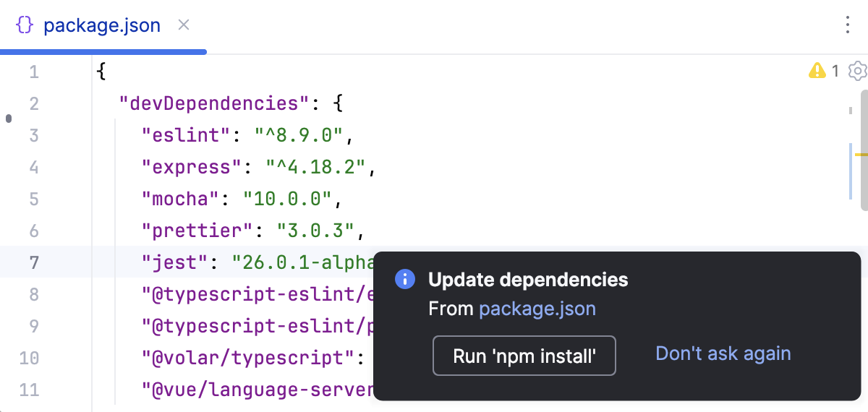The height and width of the screenshot is (412, 868).
Task: Close the package.json editor tab
Action: click(184, 25)
